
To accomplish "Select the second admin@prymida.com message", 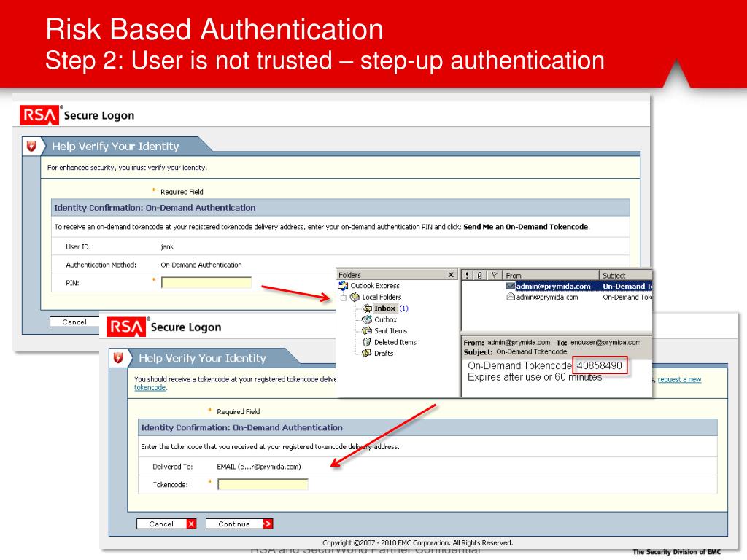I will tap(557, 297).
